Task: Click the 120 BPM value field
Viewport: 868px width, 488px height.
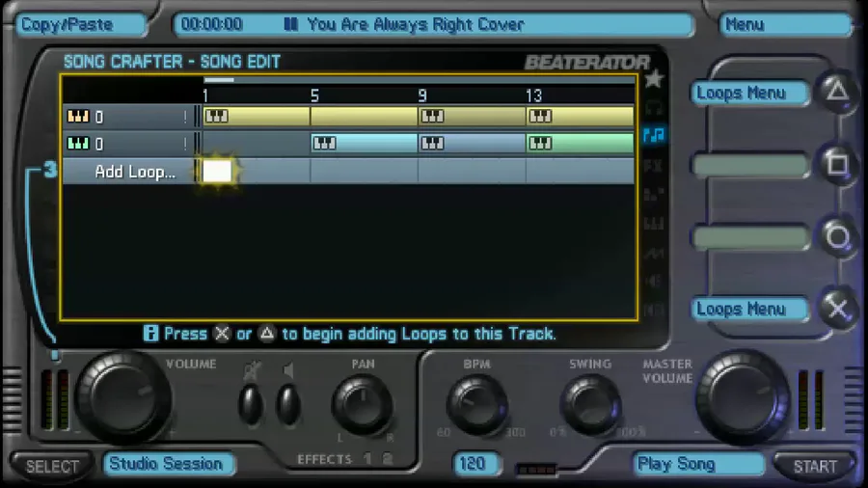Action: point(476,464)
